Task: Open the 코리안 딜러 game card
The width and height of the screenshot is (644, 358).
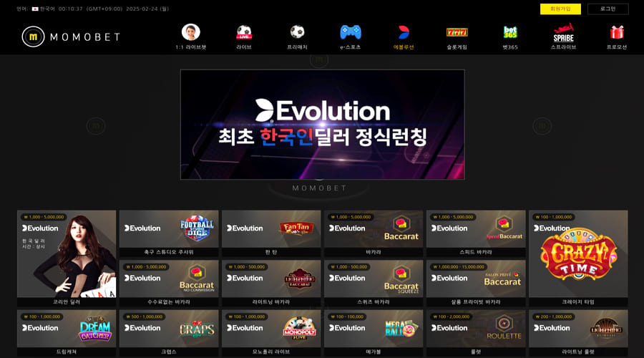Action: pos(67,258)
